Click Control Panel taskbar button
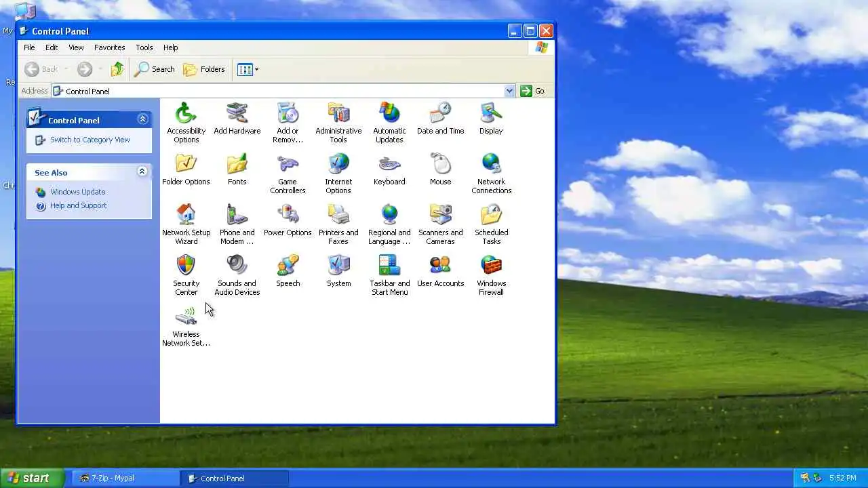Screen dimensions: 868x488 (x=235, y=478)
